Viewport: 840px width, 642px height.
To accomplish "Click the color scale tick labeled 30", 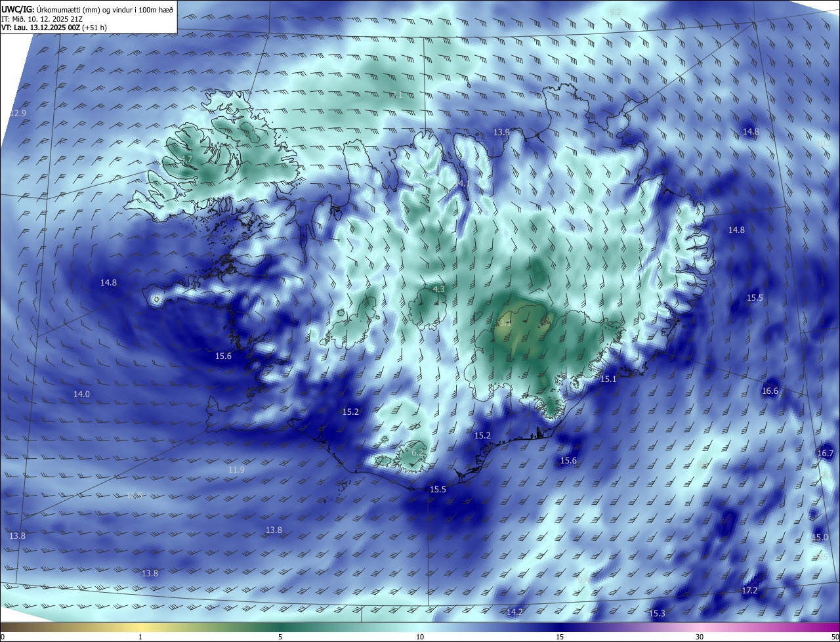I will pos(700,637).
